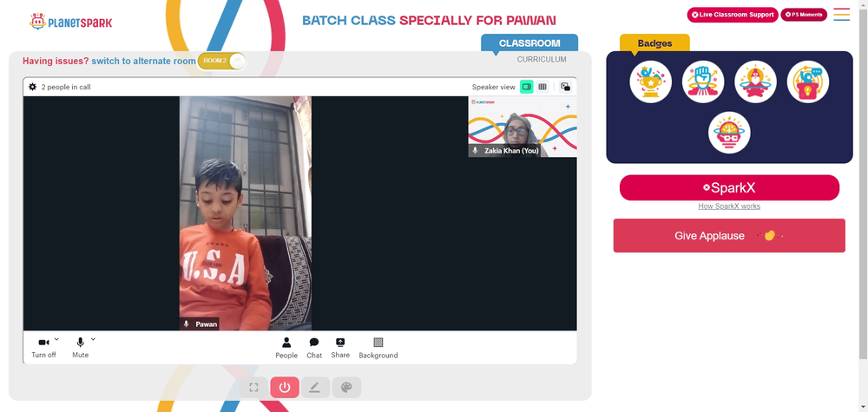Click the PlanetSpark logo
Image resolution: width=868 pixels, height=412 pixels.
[x=71, y=22]
